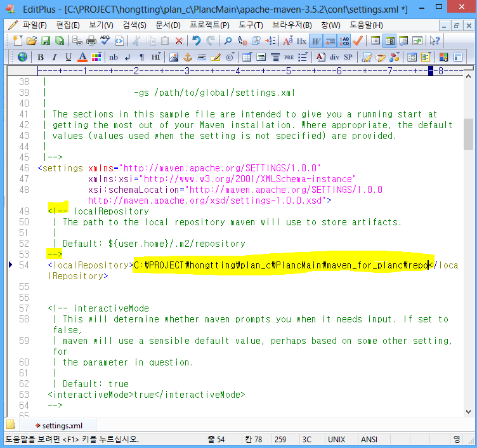Click the vertical scrollbar thumb
This screenshot has height=448, width=477.
[x=468, y=133]
